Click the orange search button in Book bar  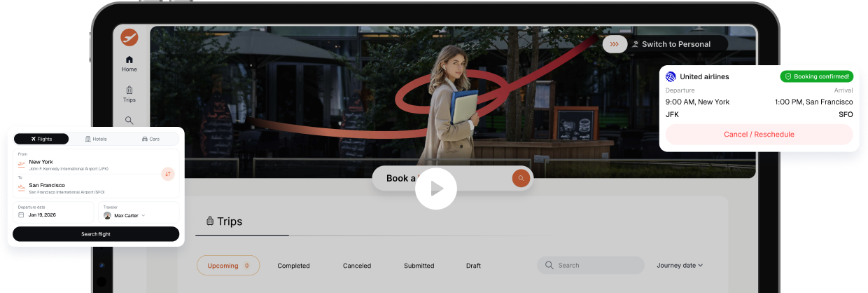(x=521, y=178)
